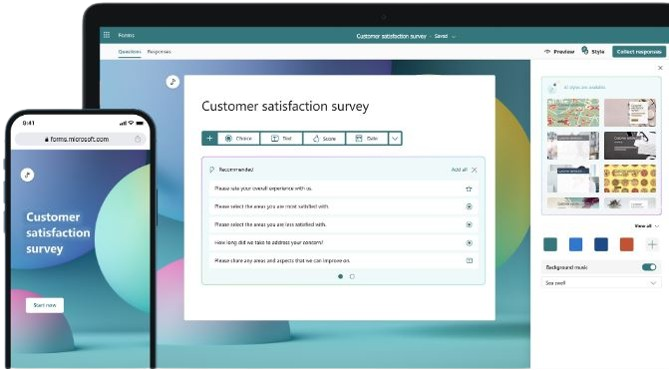Select 'areas you are less satisfied with' suggestion
The height and width of the screenshot is (373, 669).
pyautogui.click(x=343, y=224)
